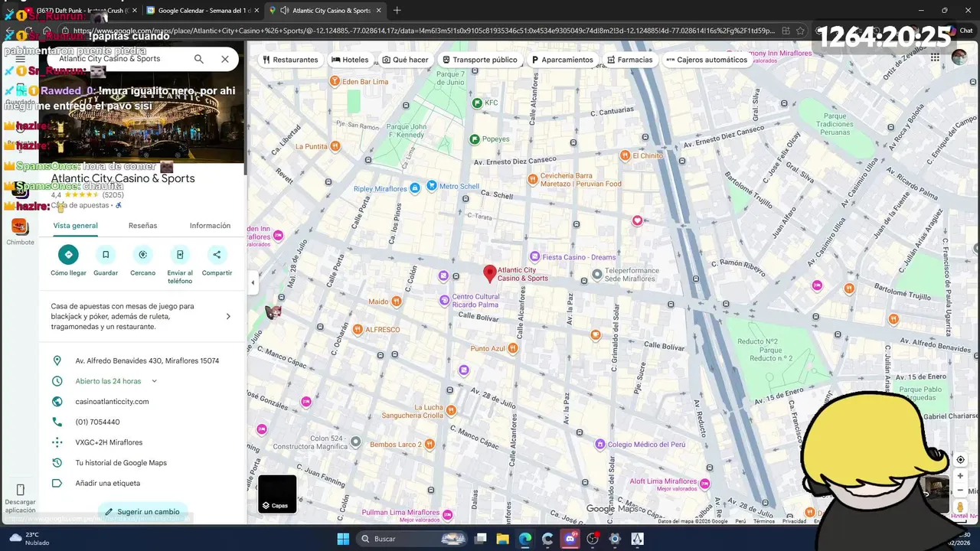Copy plus code VXGC+2H Miraflores
Screen dimensions: 980x551
pyautogui.click(x=109, y=442)
